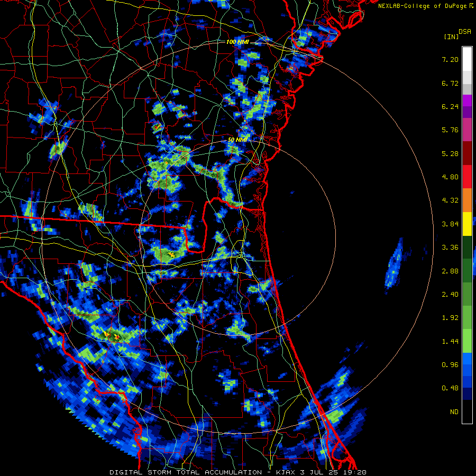The height and width of the screenshot is (476, 476).
Task: Click the 5.76 legend value
Action: click(x=450, y=130)
